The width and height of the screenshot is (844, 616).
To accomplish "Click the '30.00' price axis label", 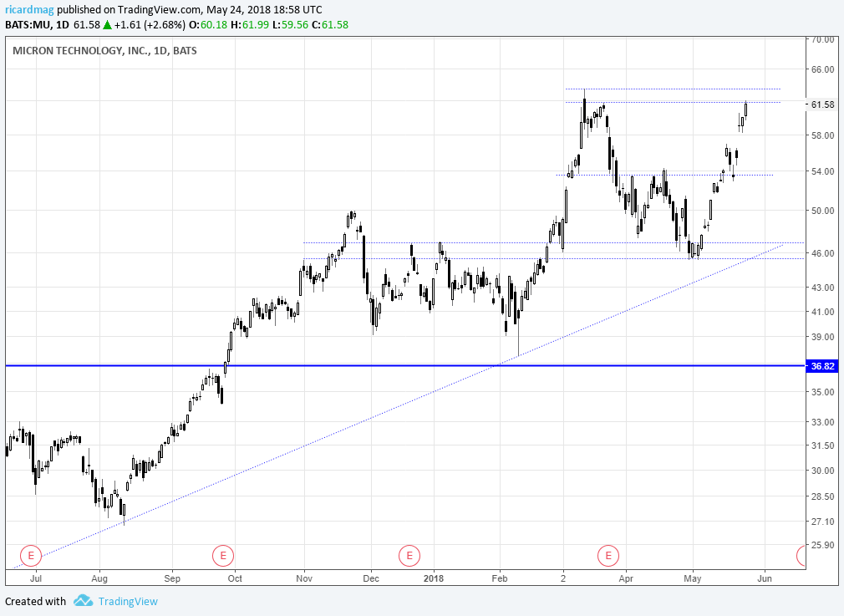I will click(x=823, y=470).
